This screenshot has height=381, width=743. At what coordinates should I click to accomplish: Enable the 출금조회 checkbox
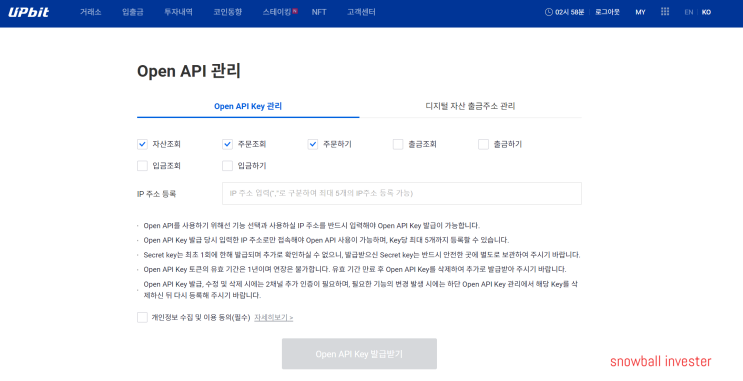[398, 144]
